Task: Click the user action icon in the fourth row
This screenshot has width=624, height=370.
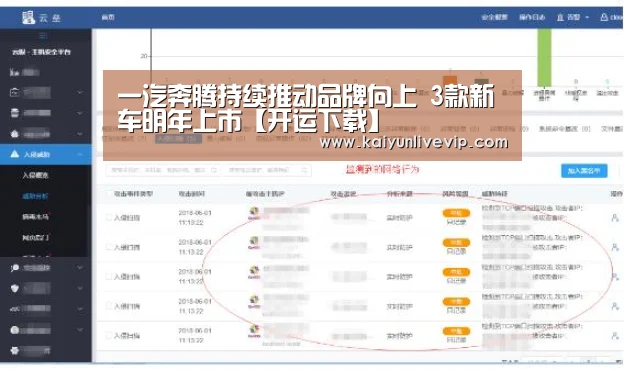Action: pyautogui.click(x=615, y=306)
